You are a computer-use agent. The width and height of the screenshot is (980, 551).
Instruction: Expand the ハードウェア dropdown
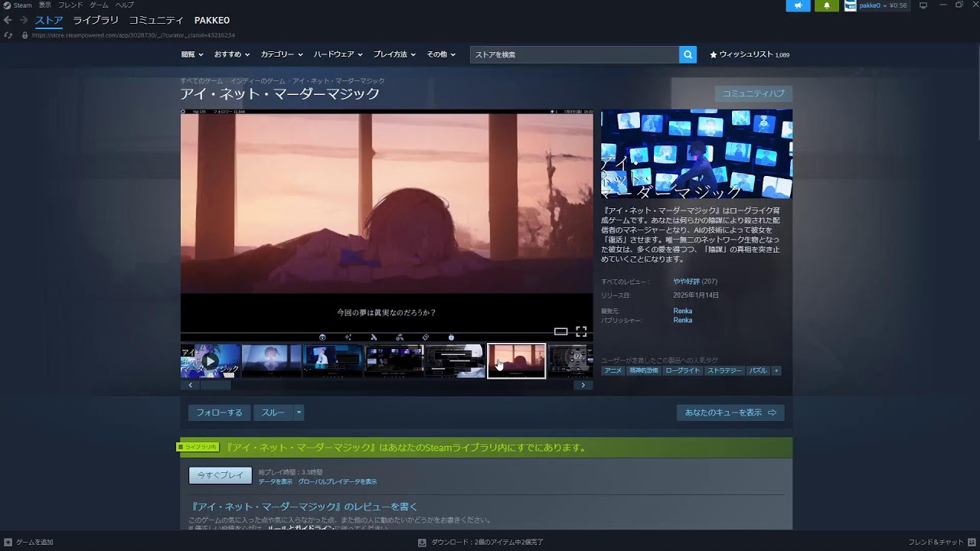pyautogui.click(x=338, y=54)
